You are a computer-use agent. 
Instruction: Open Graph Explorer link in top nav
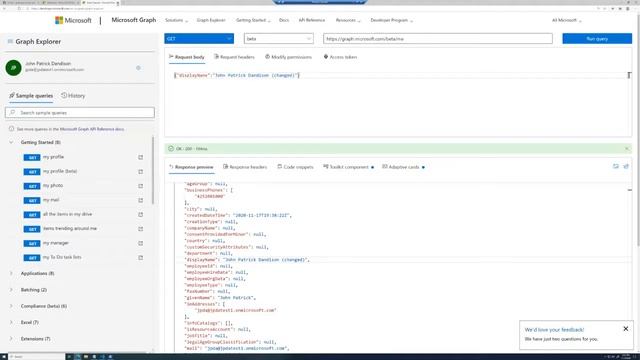pyautogui.click(x=211, y=20)
